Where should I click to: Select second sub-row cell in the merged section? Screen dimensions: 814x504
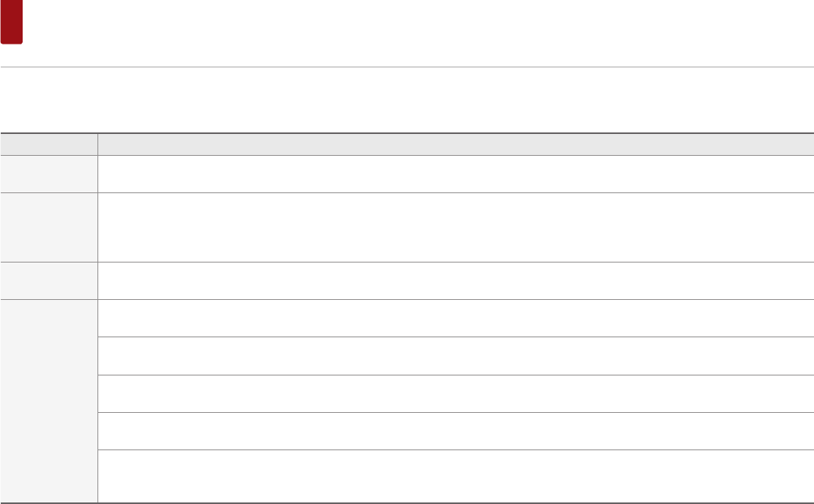point(455,356)
